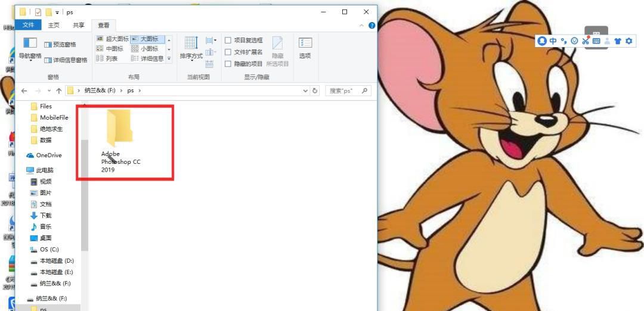This screenshot has height=311, width=644.
Task: Expand the chevron after ps in breadcrumb
Action: [x=140, y=91]
